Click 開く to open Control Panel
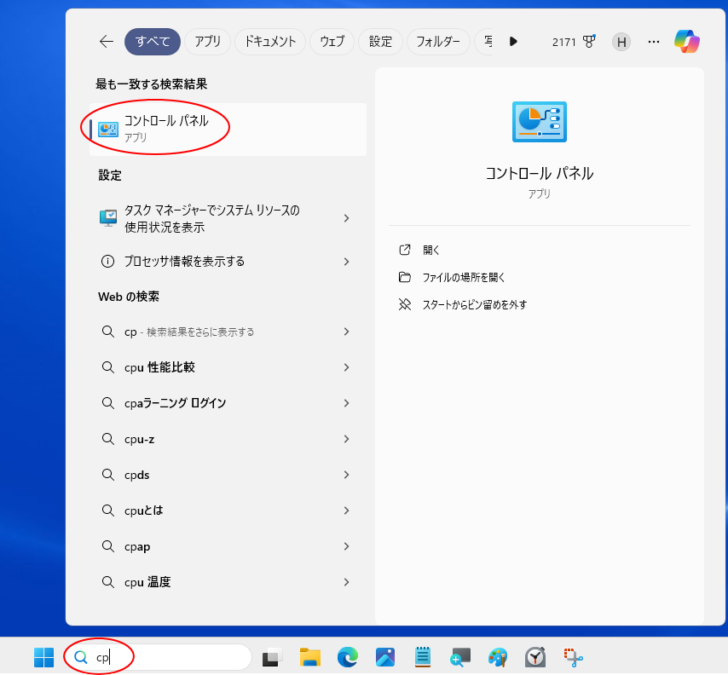Viewport: 728px width, 675px height. click(431, 250)
